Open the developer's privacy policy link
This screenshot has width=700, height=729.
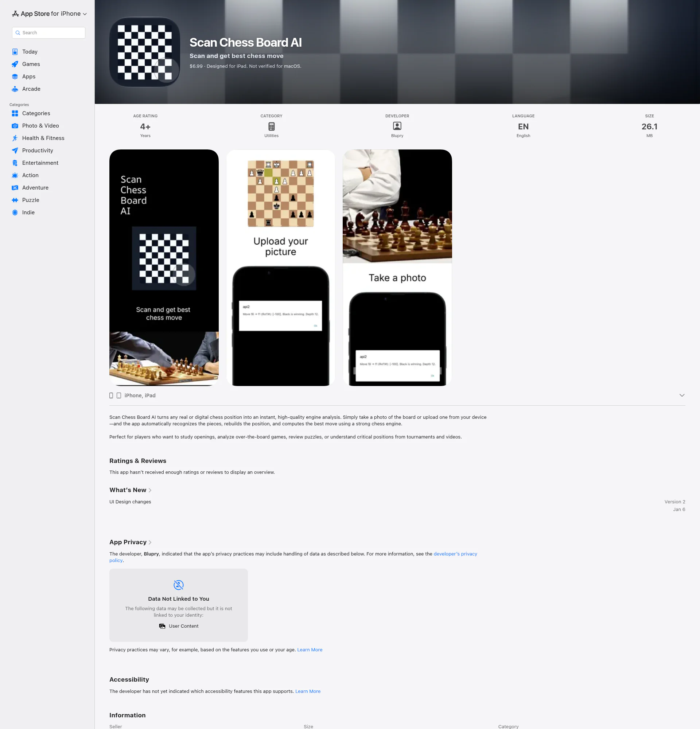coord(455,554)
